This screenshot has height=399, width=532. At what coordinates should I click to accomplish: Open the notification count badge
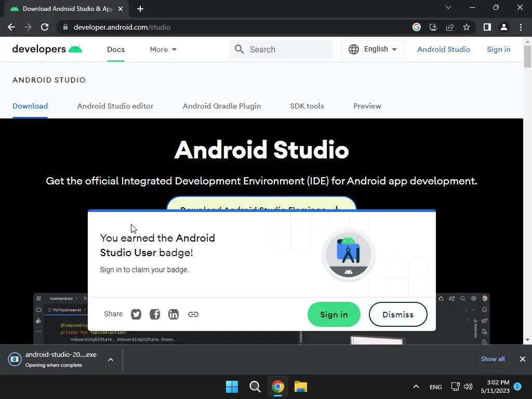click(x=517, y=387)
